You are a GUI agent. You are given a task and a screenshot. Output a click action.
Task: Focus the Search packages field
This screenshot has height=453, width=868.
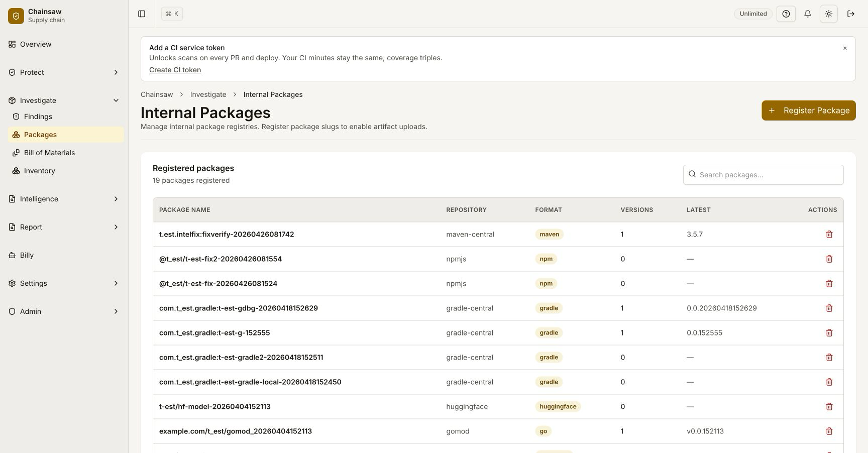point(763,175)
